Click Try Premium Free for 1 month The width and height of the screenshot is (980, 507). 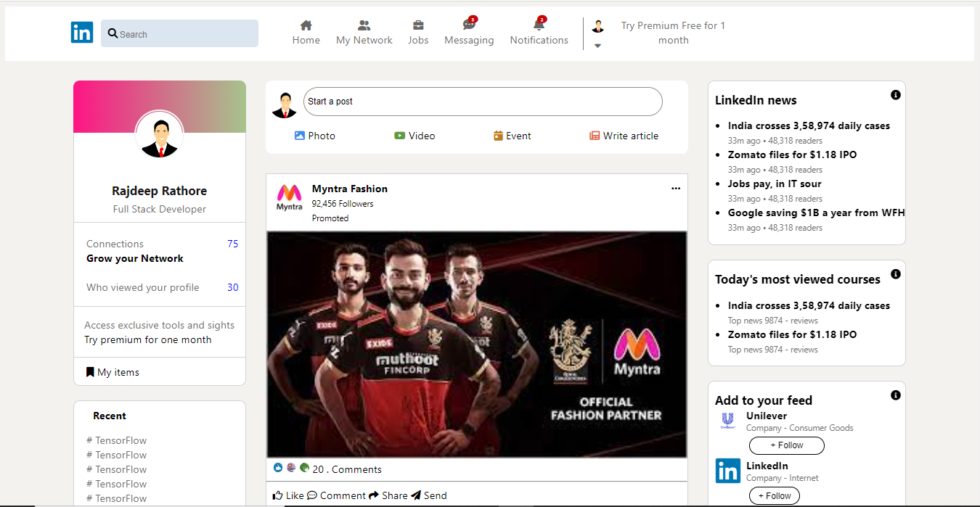tap(673, 33)
